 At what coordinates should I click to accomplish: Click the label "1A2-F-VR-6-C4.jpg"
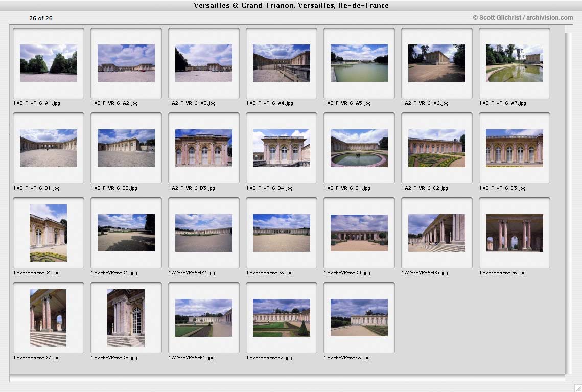tap(36, 273)
